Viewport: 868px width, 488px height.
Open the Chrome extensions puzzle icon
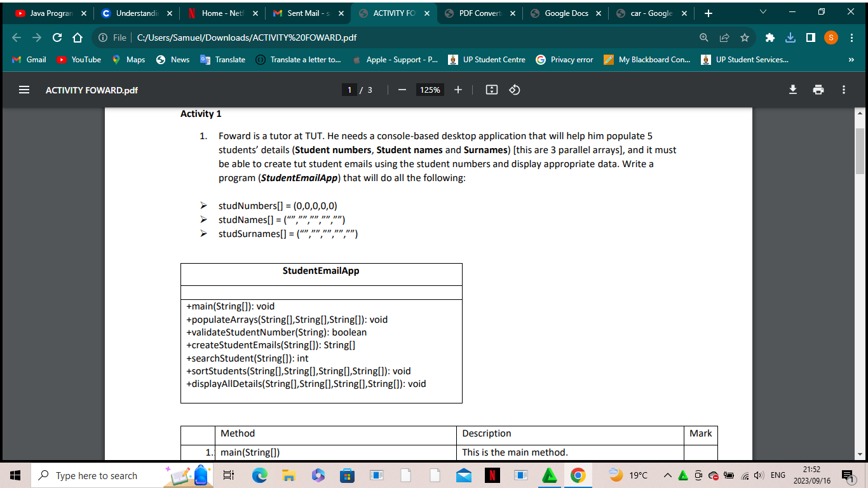[x=770, y=37]
